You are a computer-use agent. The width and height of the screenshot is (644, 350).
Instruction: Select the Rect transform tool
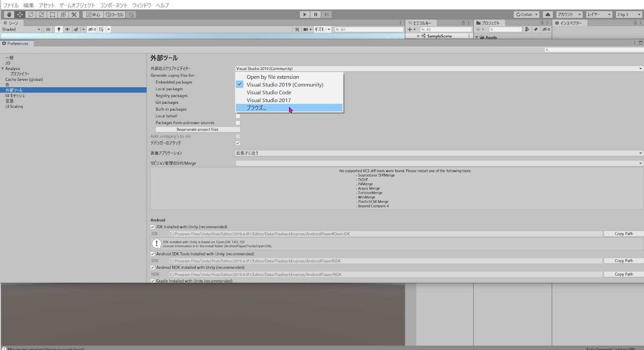pyautogui.click(x=52, y=14)
